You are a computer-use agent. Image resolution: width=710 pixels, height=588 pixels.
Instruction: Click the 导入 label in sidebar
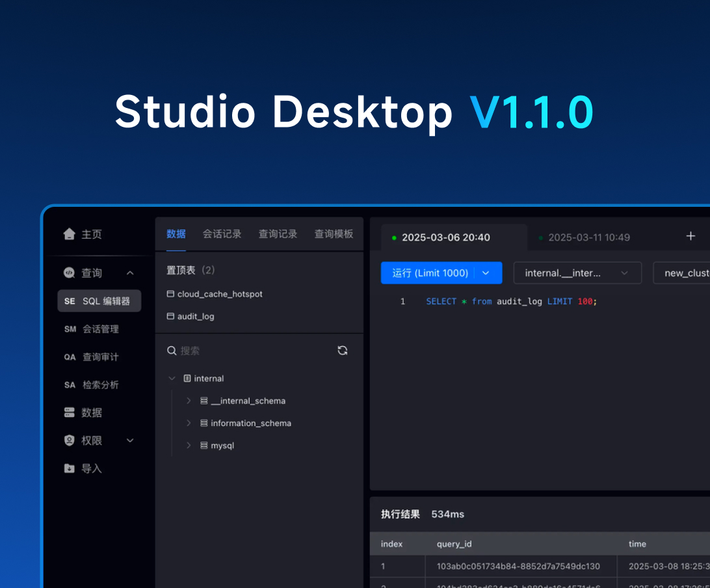[92, 468]
